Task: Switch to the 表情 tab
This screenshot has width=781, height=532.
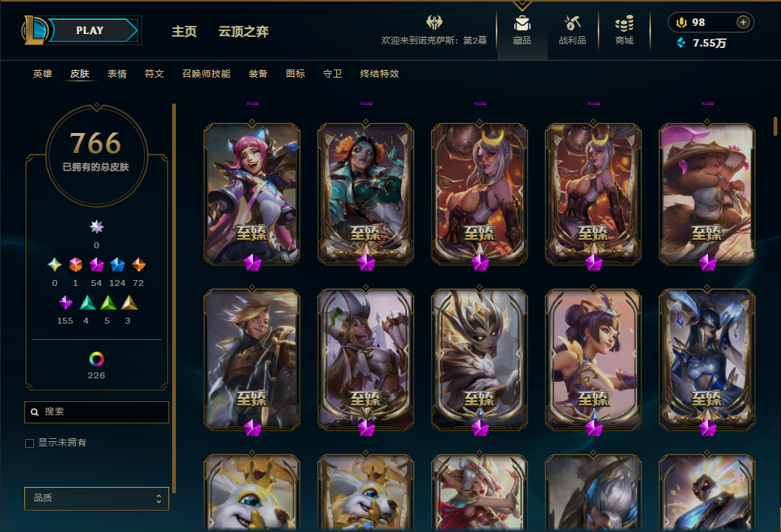Action: coord(117,74)
